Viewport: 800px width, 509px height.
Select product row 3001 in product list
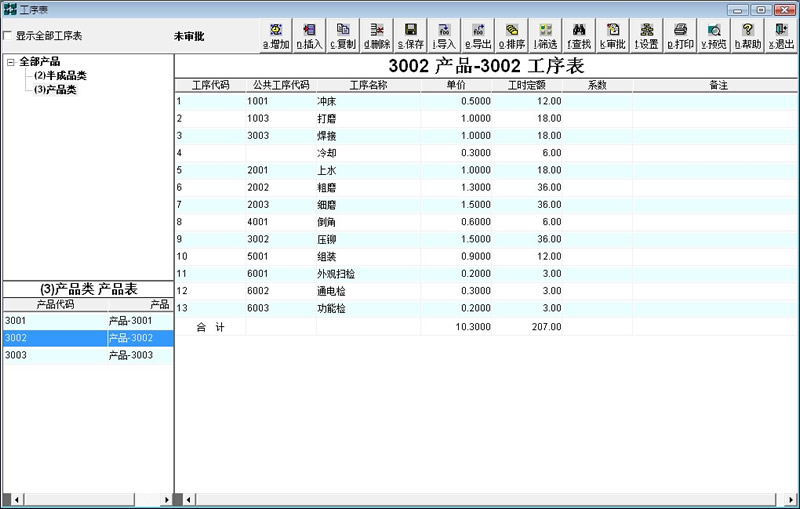(88, 321)
